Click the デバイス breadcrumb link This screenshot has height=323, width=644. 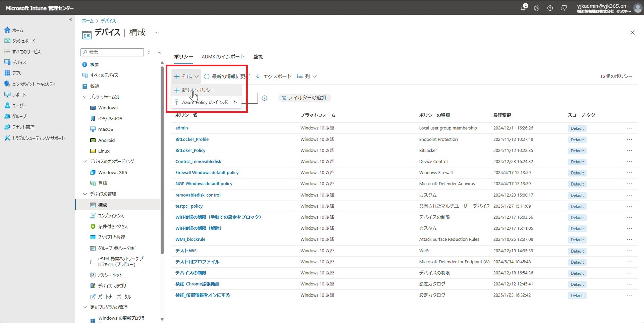(108, 21)
